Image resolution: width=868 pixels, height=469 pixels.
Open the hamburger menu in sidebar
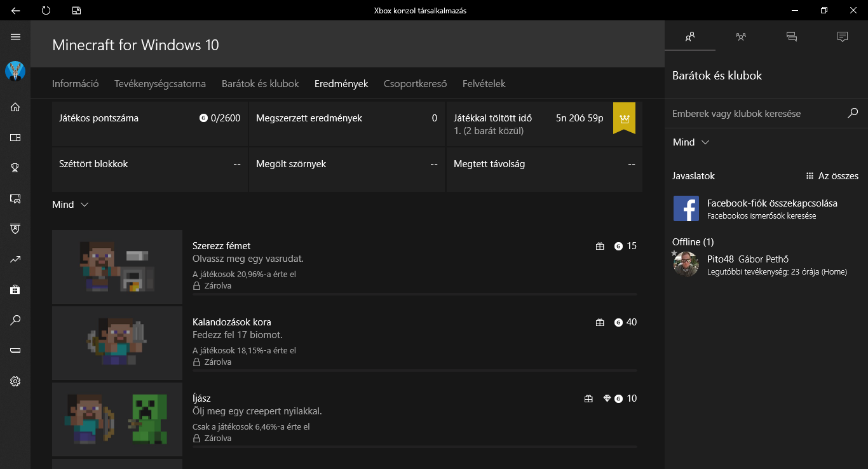point(15,37)
